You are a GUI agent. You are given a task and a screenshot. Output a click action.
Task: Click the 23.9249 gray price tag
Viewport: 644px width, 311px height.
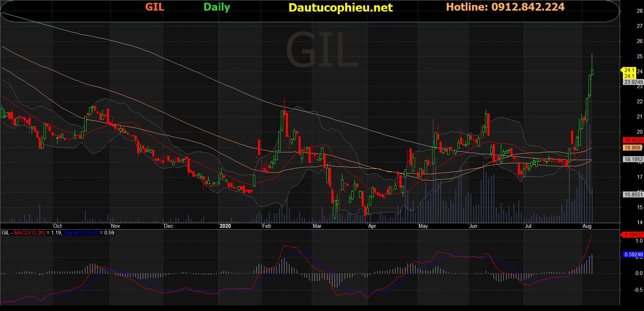tap(633, 82)
